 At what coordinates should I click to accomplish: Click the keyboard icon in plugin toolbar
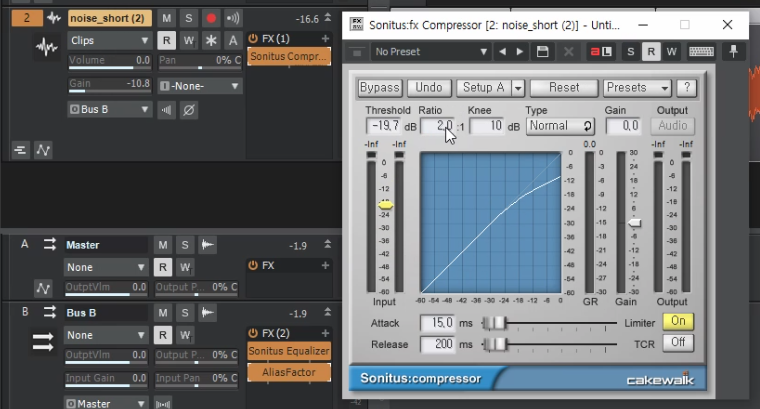pos(701,52)
